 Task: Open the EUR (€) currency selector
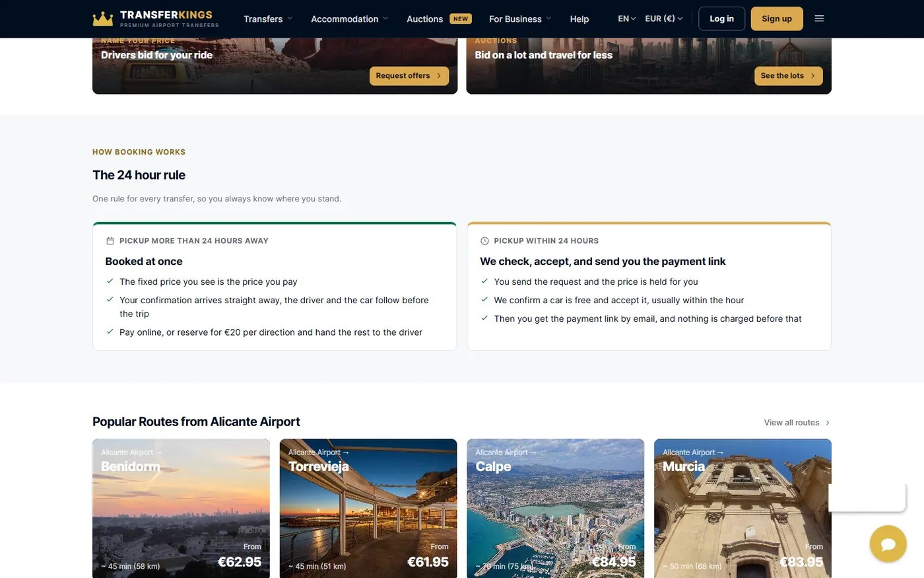[664, 18]
